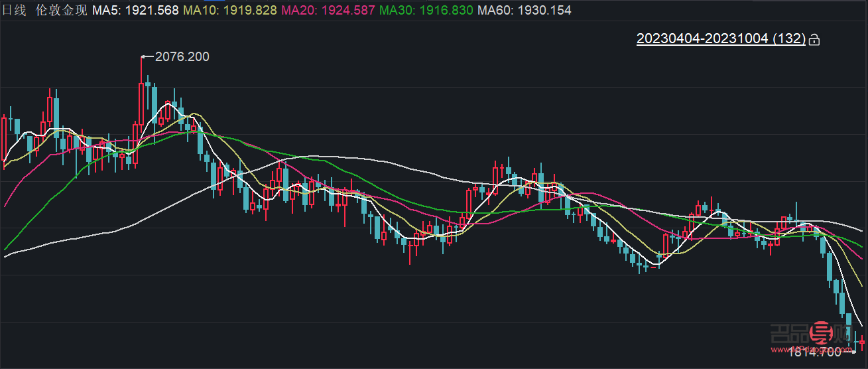Viewport: 868px width, 369px height.
Task: Click the first red candlestick at far left
Action: point(5,136)
